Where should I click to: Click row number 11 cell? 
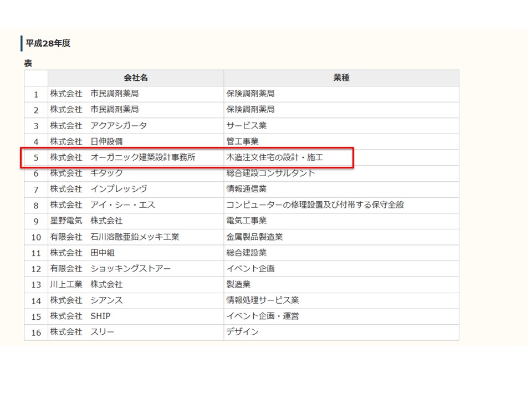[x=36, y=253]
